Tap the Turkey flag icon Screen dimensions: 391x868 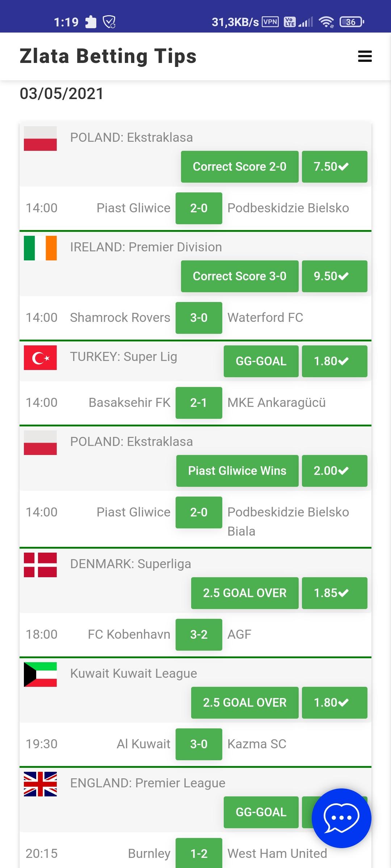click(x=40, y=358)
